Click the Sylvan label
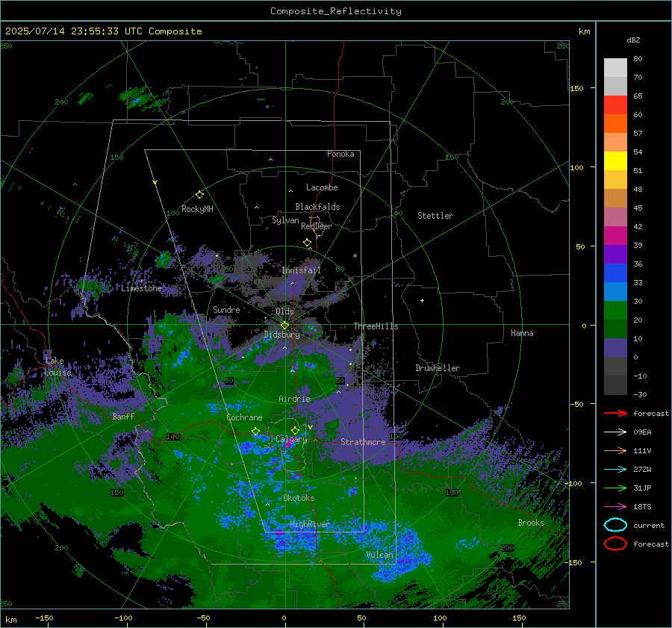Viewport: 672px width, 628px height. 285,220
